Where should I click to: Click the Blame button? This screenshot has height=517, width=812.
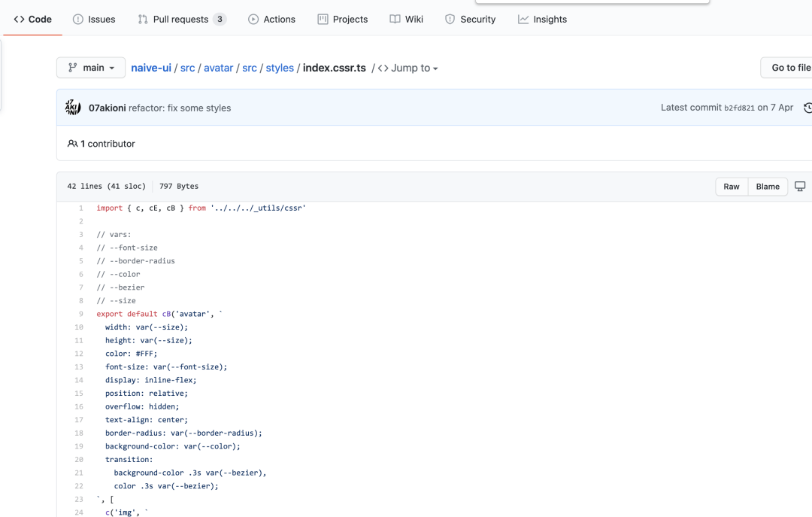(768, 187)
